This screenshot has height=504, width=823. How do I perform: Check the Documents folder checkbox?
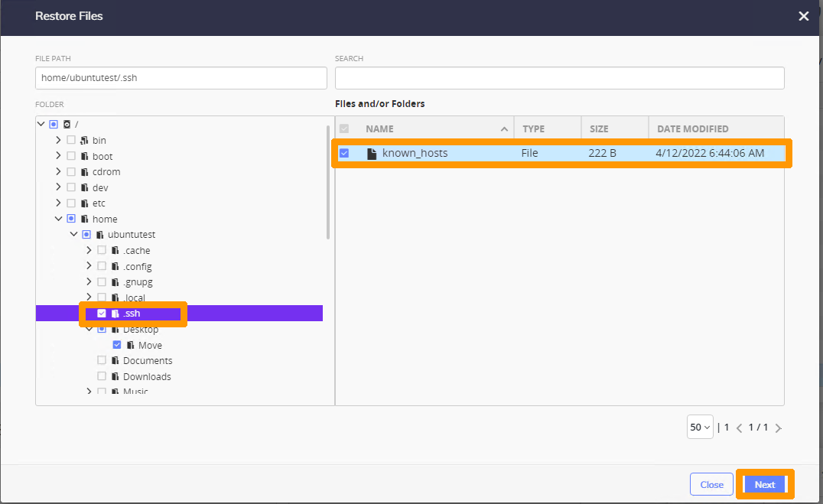pos(102,360)
